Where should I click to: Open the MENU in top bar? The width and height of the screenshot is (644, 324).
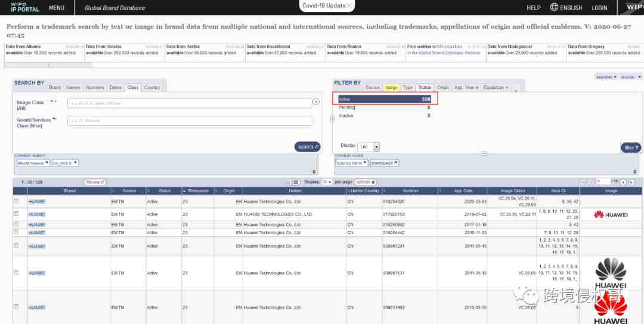coord(56,8)
